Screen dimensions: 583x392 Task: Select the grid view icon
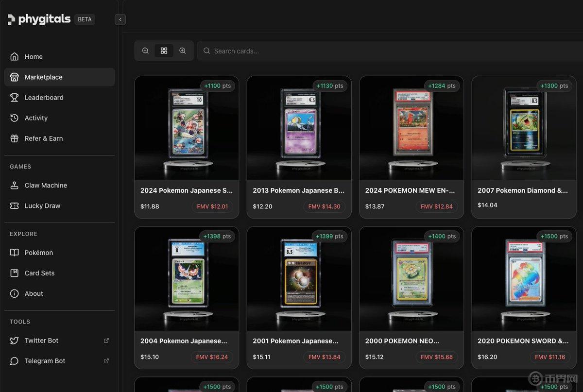pos(164,51)
